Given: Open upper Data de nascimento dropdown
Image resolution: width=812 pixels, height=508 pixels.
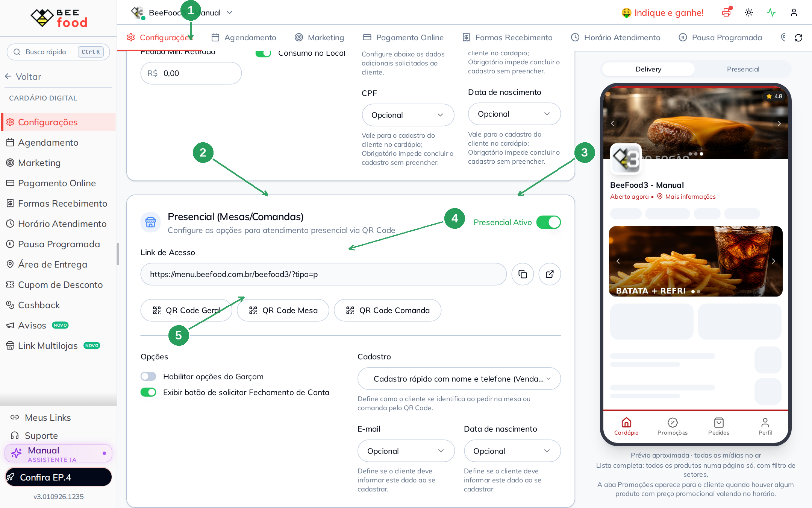Looking at the screenshot, I should pyautogui.click(x=514, y=114).
